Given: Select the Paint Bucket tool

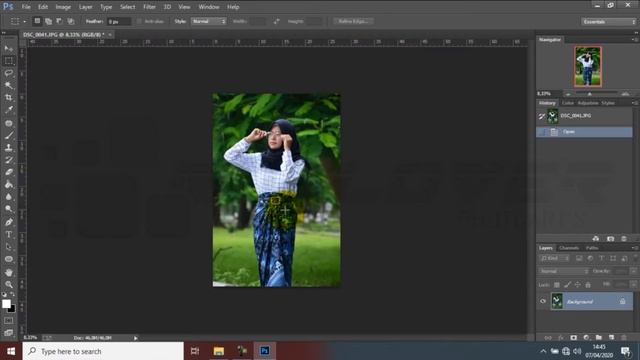Looking at the screenshot, I should click(9, 184).
